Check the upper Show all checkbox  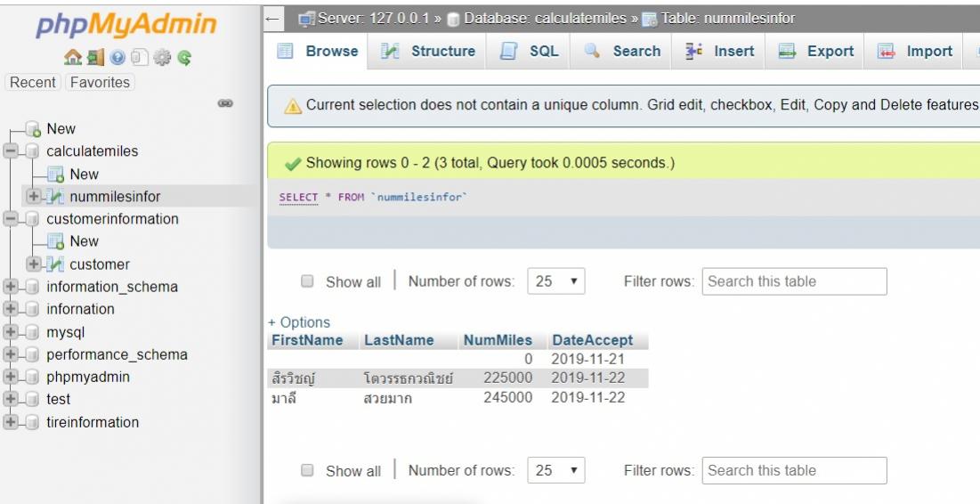(x=307, y=280)
